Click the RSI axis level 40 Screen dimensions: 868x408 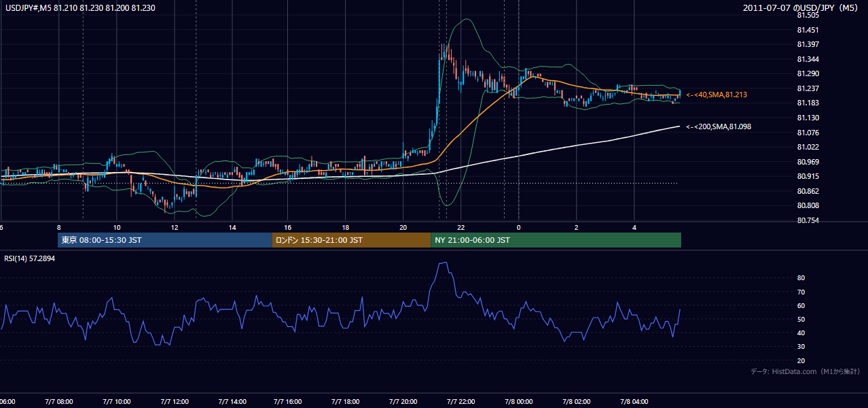point(801,333)
